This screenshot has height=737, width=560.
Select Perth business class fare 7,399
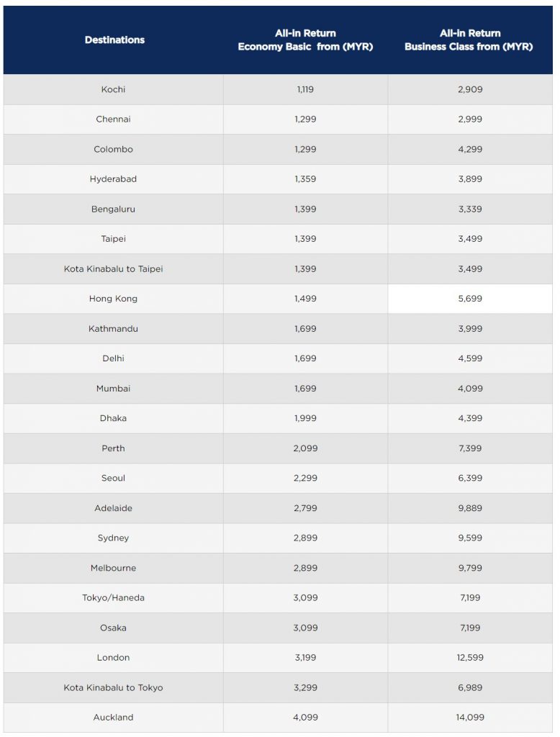470,448
